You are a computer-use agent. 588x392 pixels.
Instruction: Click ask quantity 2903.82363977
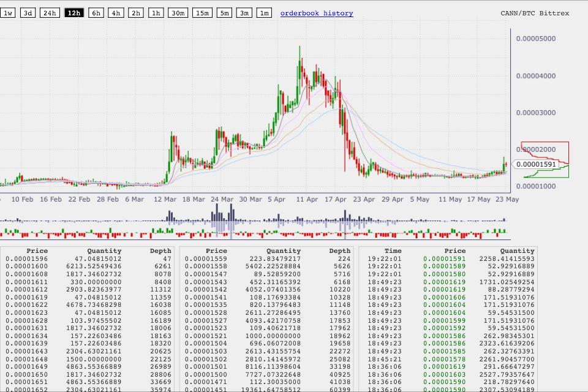[x=94, y=290]
